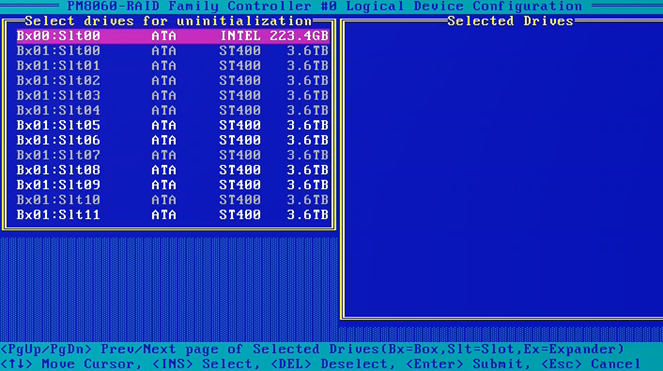Click the dimmed Bx01:Slt07 entry
Image resolution: width=663 pixels, height=371 pixels.
(x=173, y=155)
